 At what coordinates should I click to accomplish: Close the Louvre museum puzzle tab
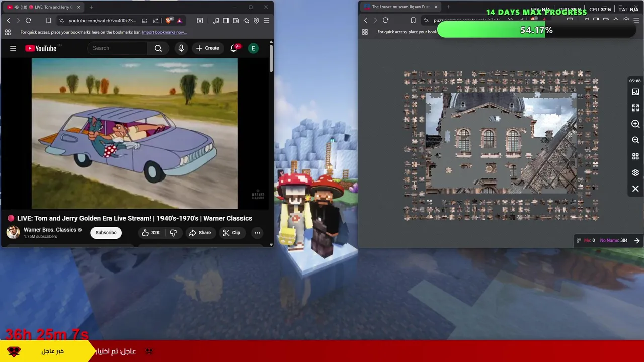(x=436, y=7)
